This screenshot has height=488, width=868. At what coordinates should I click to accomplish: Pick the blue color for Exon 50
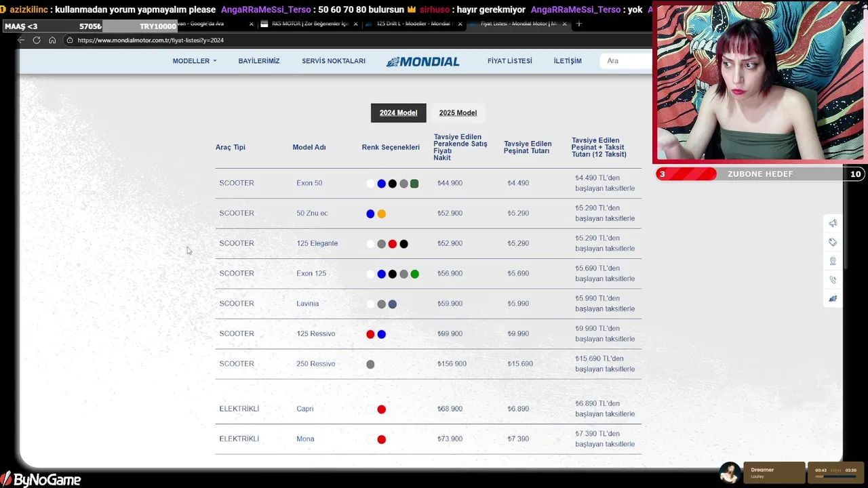point(381,184)
